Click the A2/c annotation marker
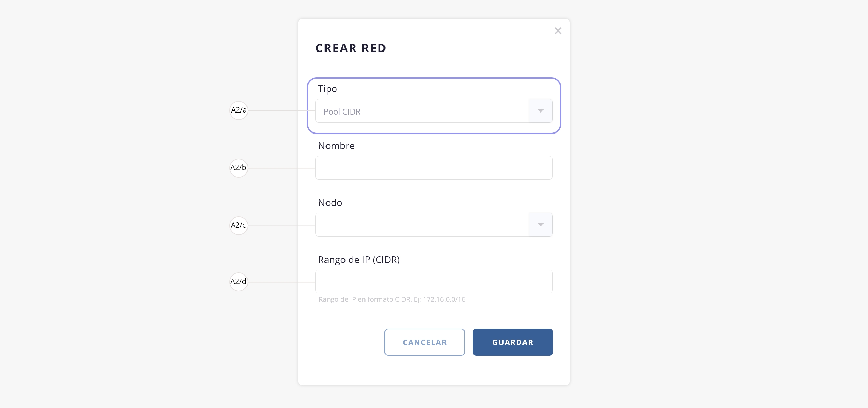Screen dimensions: 868x408 coord(239,225)
